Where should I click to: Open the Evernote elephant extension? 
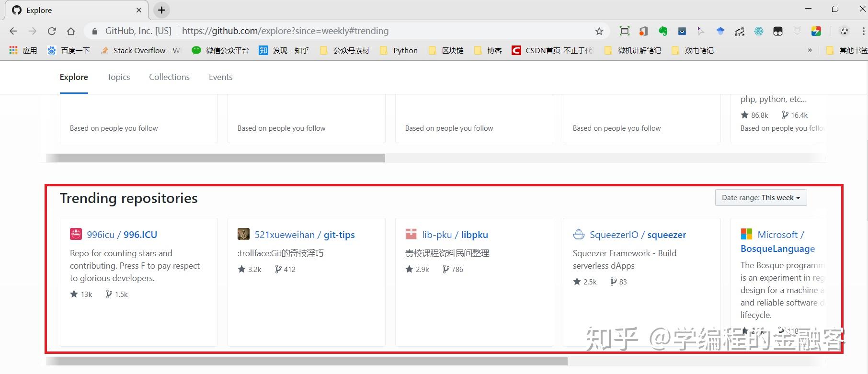tap(662, 31)
